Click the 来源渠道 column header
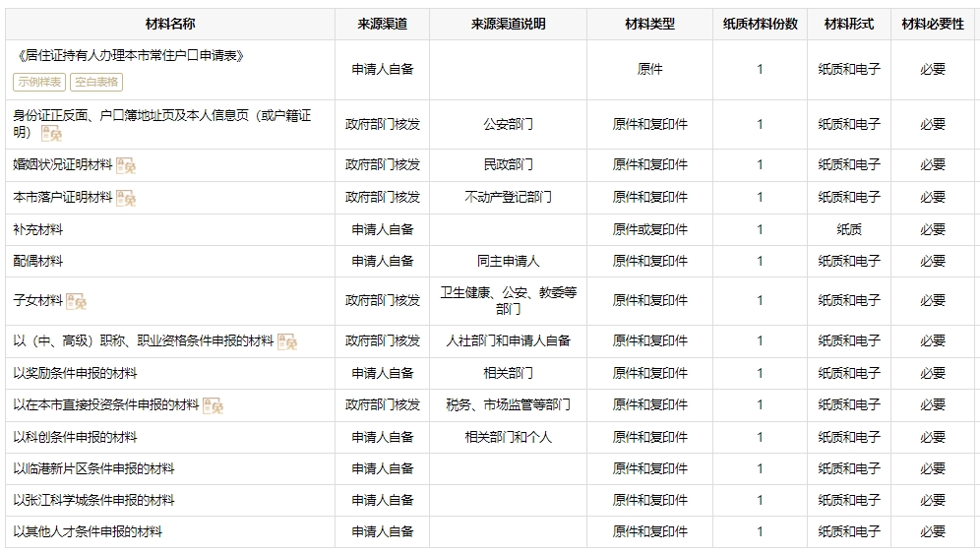The height and width of the screenshot is (554, 980). pyautogui.click(x=382, y=24)
